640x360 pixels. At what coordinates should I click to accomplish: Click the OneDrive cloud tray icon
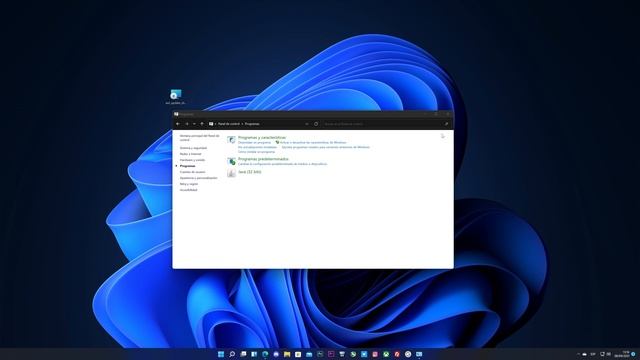[584, 354]
